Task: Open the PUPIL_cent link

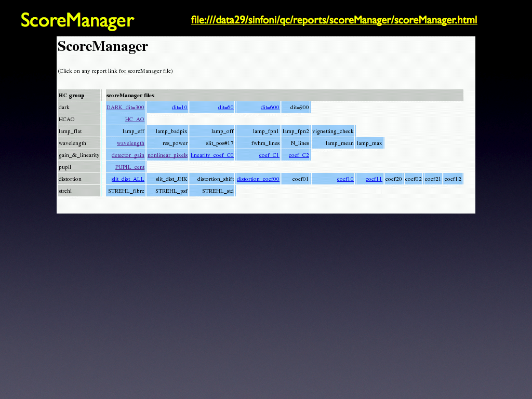Action: click(130, 167)
